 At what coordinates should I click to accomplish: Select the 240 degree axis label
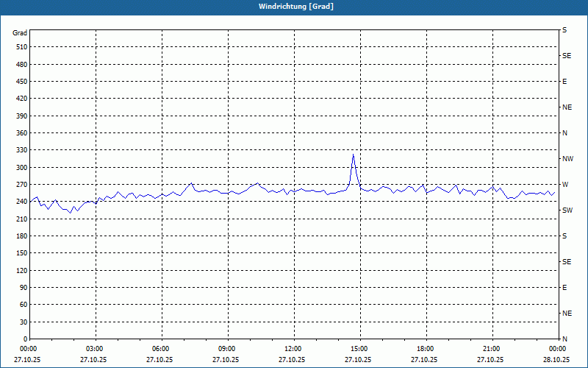tap(22, 202)
